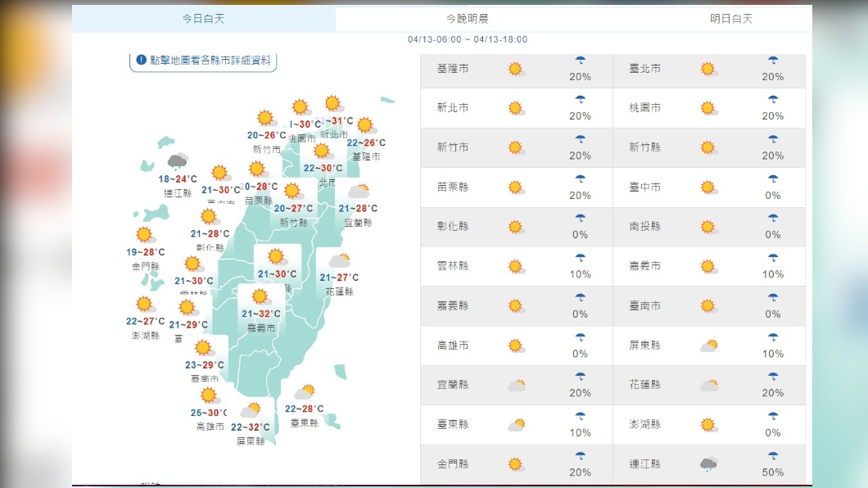Screen dimensions: 868x488
Task: Click the 0% rain value in 彰化縣 row
Action: (580, 235)
